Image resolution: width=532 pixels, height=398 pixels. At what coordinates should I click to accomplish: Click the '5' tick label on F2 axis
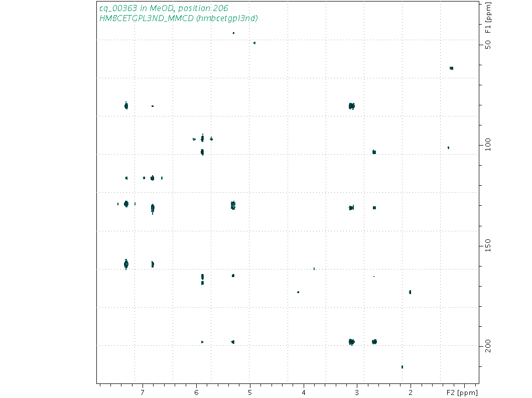click(x=250, y=392)
